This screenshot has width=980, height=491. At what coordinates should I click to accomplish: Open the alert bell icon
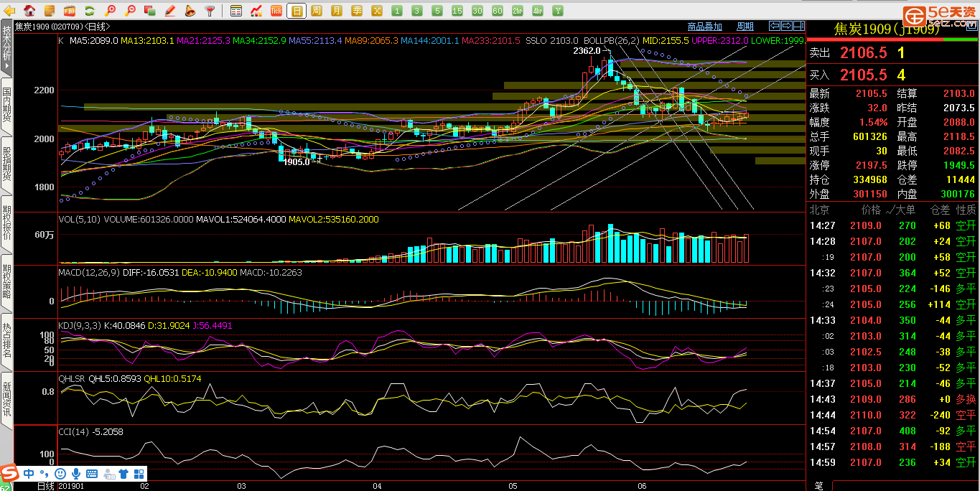190,11
